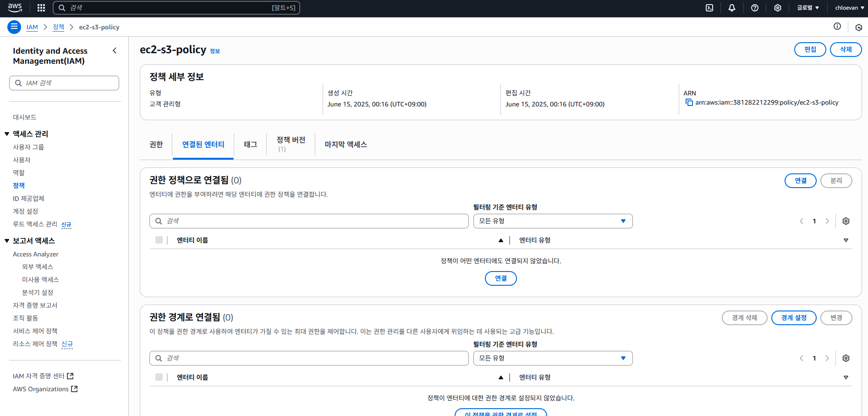Focus the search field in permissions boundary section

(x=309, y=358)
